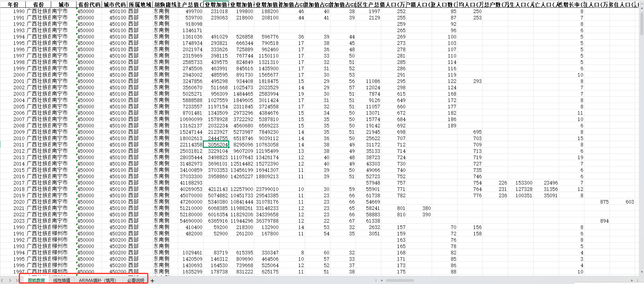Select the 所属地域 header cell
This screenshot has height=284, width=644.
pyautogui.click(x=140, y=5)
